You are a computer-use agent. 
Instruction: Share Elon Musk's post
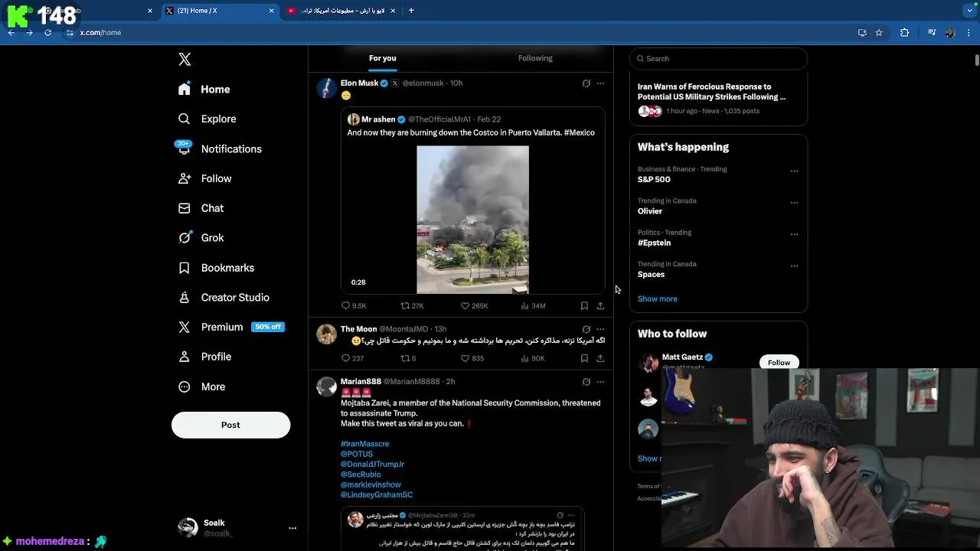(x=600, y=305)
